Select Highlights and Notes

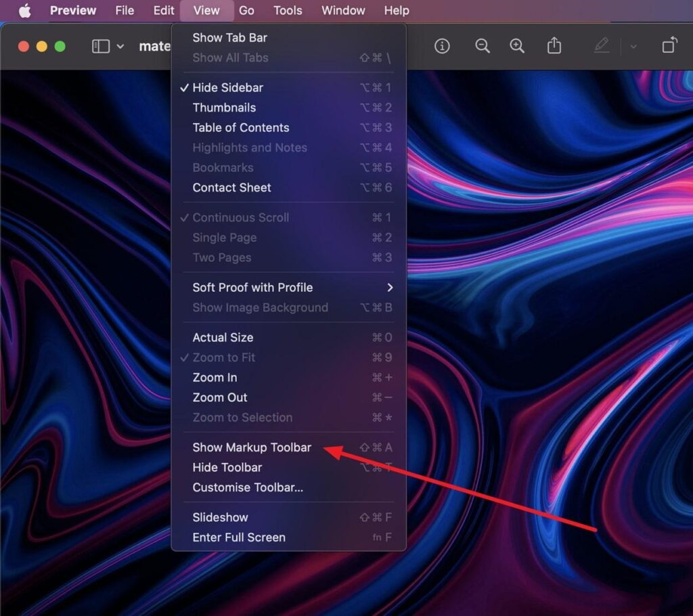click(288, 148)
